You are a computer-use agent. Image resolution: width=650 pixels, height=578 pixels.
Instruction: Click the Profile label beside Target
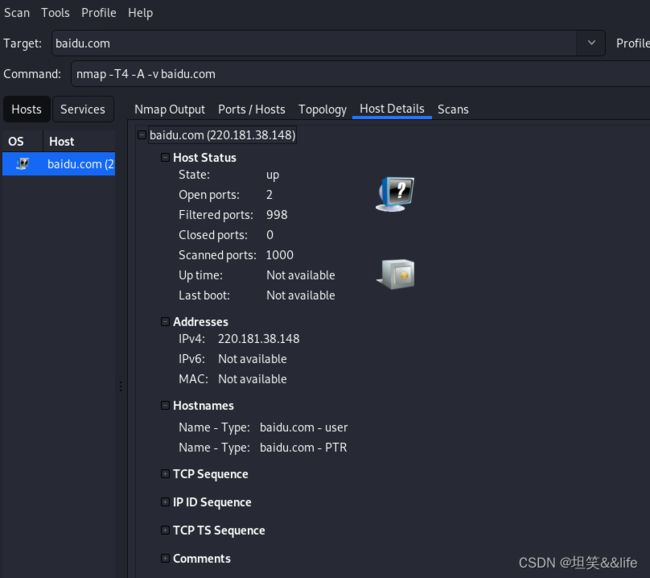(x=633, y=43)
